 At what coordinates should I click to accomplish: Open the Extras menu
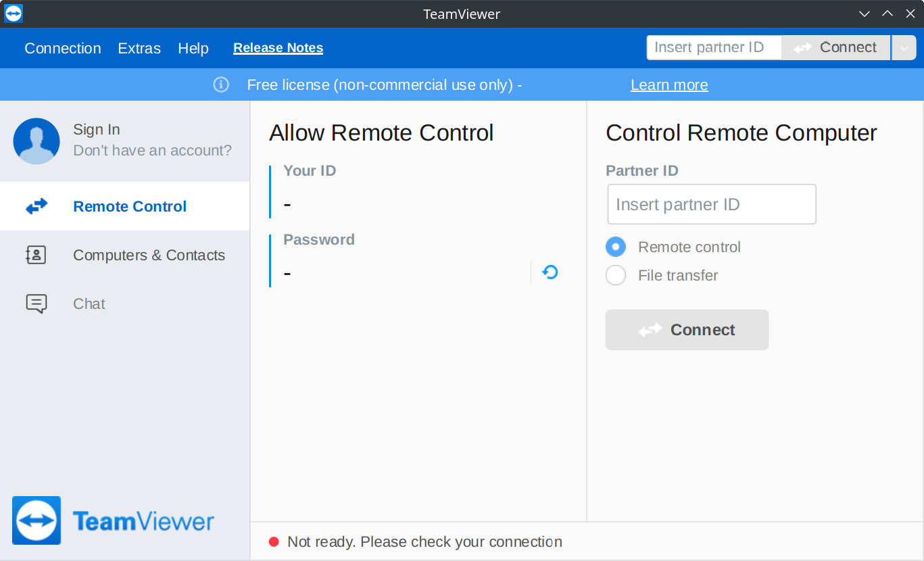point(139,48)
